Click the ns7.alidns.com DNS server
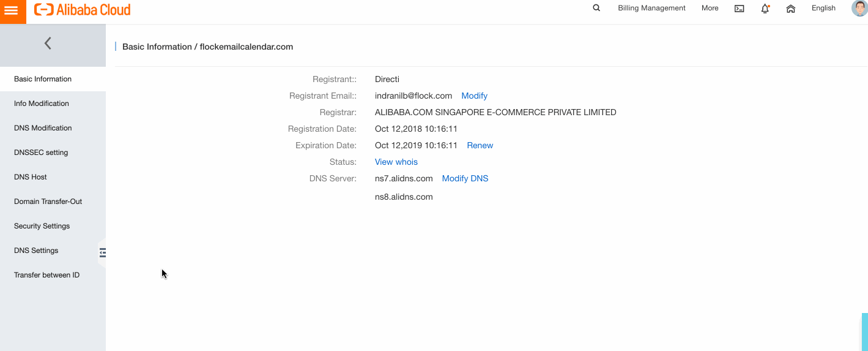868x351 pixels. coord(404,178)
